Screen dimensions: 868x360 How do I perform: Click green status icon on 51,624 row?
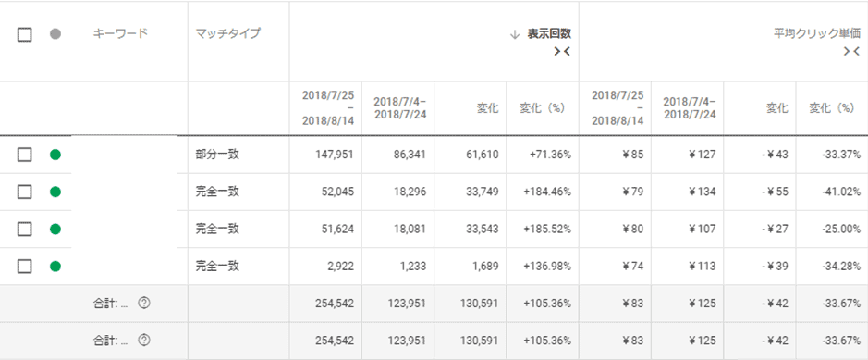point(55,229)
